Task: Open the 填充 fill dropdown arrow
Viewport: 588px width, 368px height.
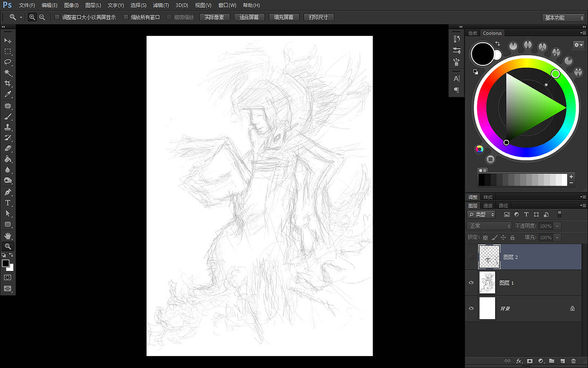Action: tap(557, 237)
